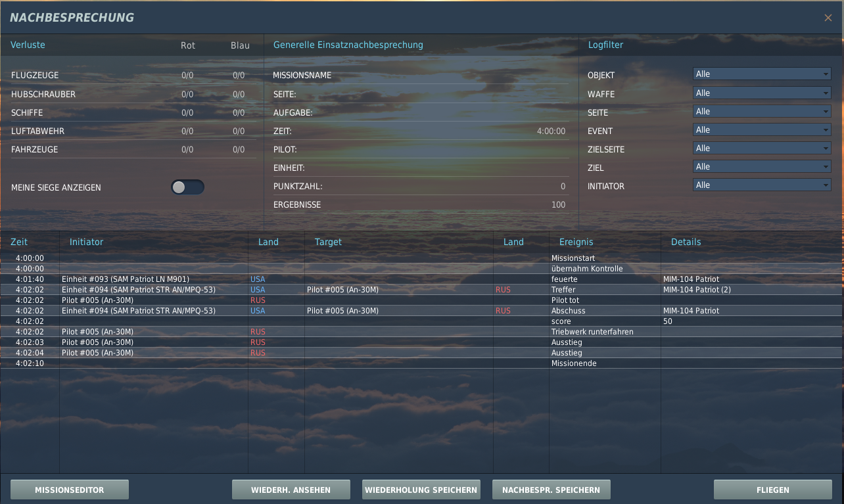
Task: Open the OBJEKT filter dropdown
Action: [762, 74]
